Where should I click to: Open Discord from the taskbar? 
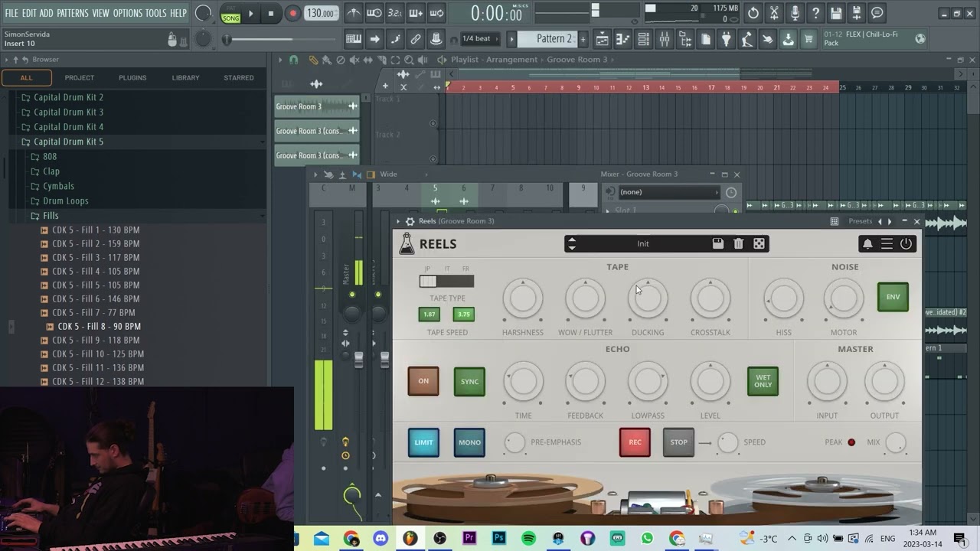point(381,539)
